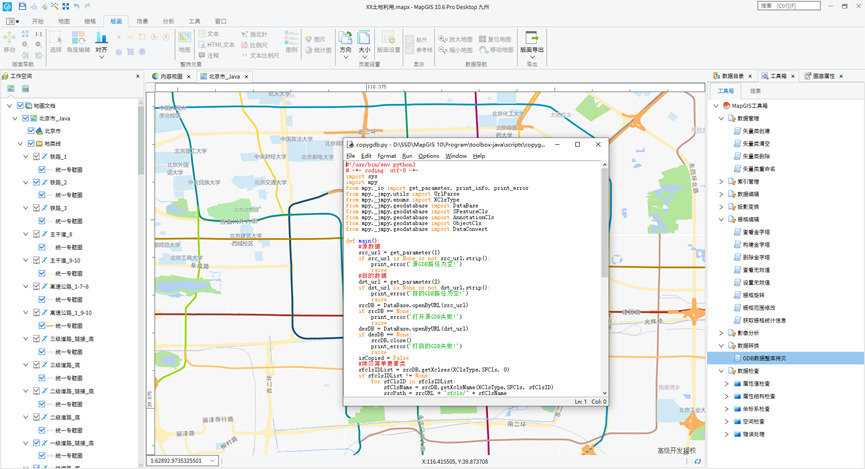Click the 搜索 search box in title bar
865x469 pixels.
pos(789,6)
